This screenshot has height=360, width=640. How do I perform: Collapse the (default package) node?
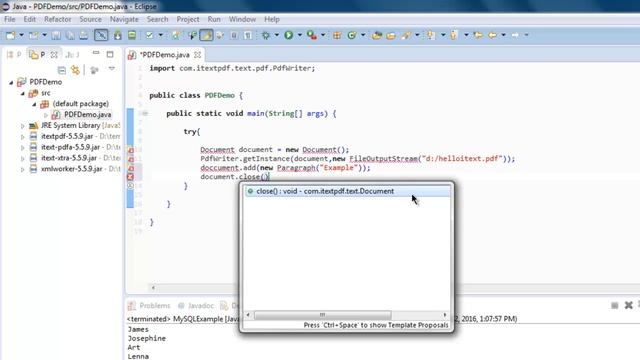(34, 104)
